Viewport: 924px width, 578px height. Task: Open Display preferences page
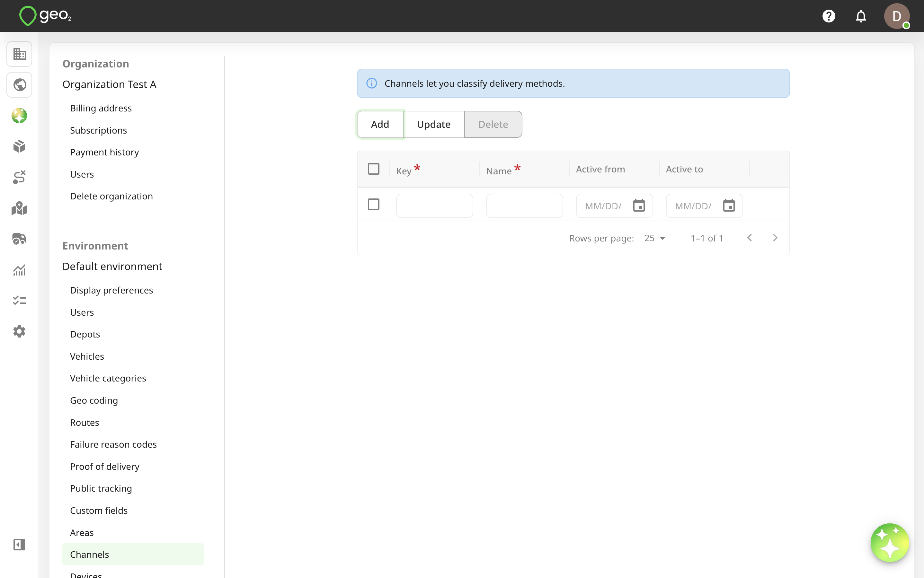tap(111, 290)
